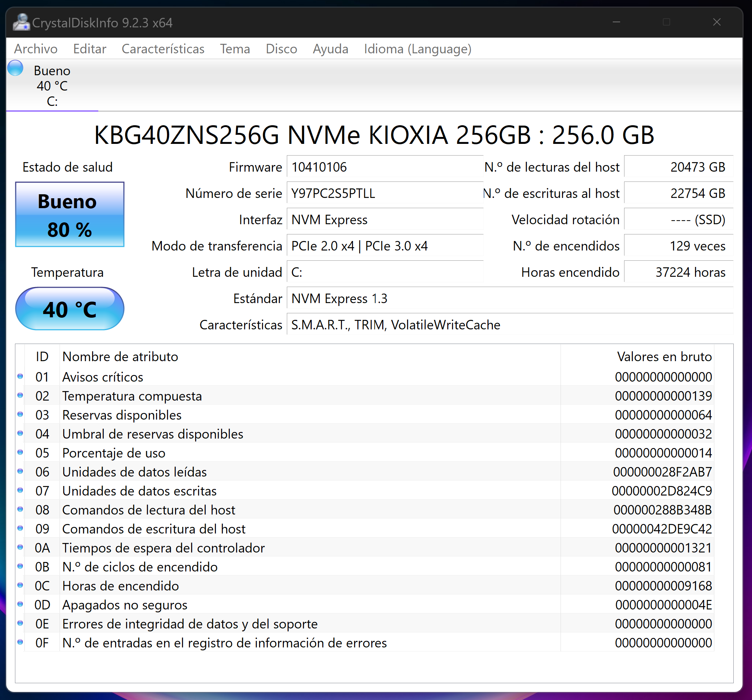752x700 pixels.
Task: Click the Bueno 80 % health status button
Action: (69, 214)
